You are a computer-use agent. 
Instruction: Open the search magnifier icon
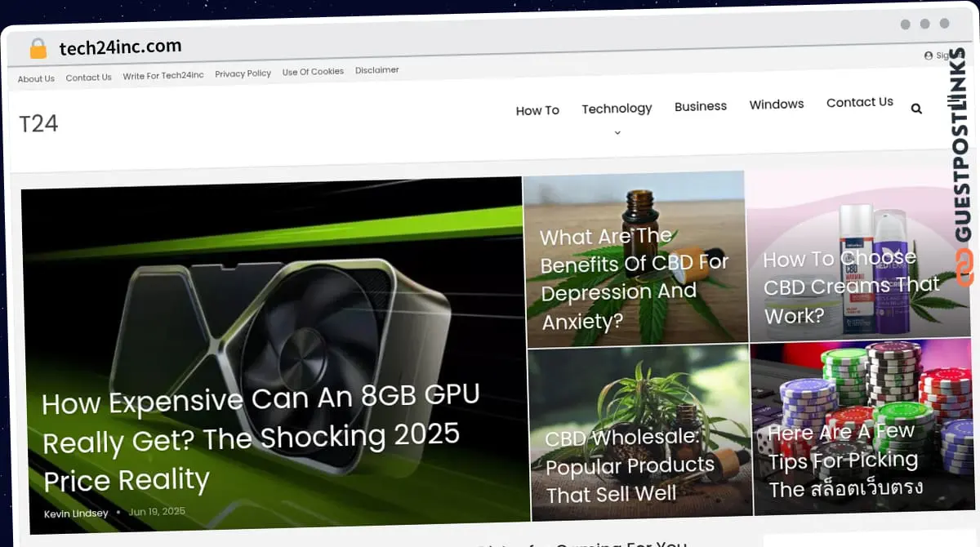click(x=916, y=109)
